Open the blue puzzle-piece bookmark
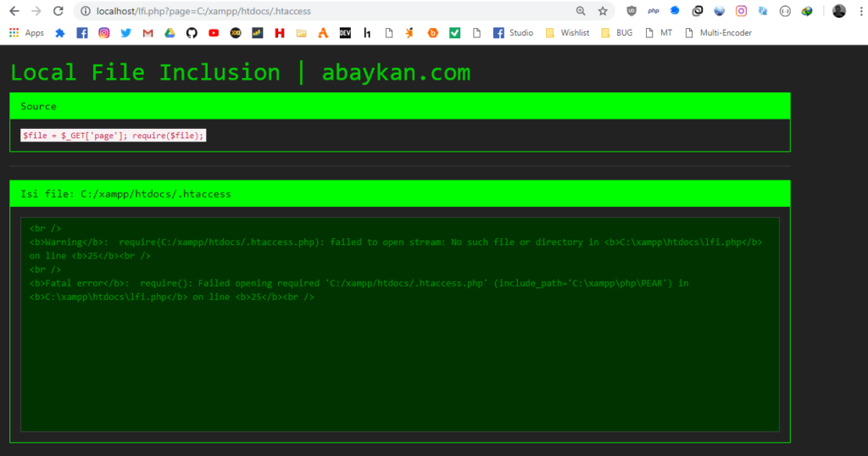 coord(60,33)
